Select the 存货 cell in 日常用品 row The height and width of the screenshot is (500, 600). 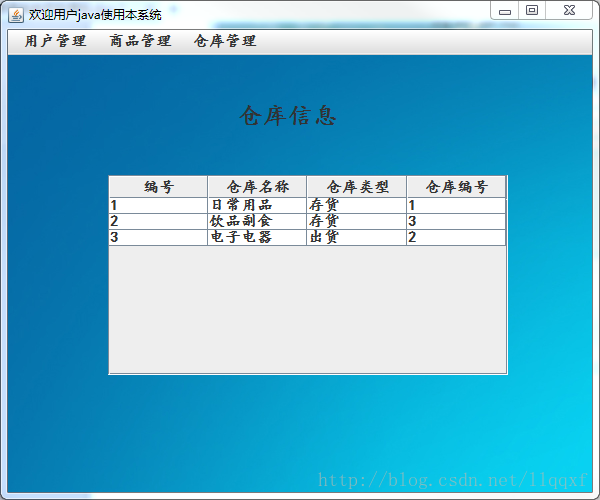357,205
